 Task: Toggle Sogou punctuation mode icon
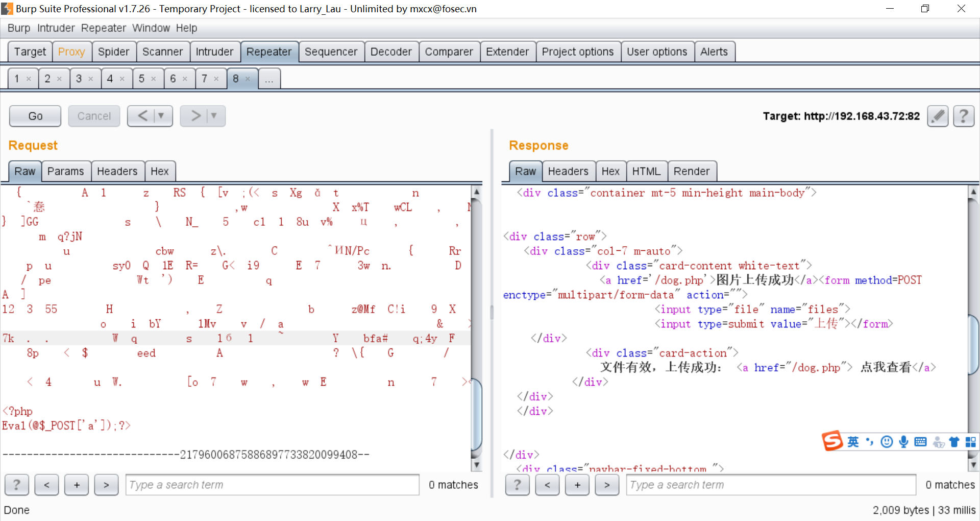[870, 442]
